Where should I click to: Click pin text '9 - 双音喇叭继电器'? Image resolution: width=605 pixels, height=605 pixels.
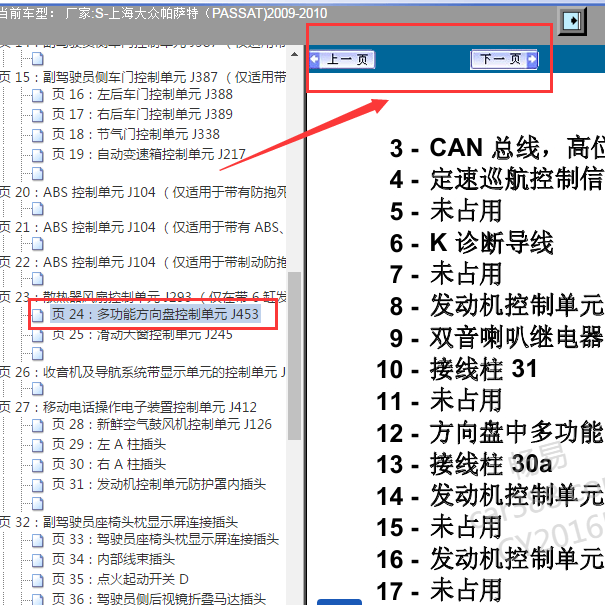tap(496, 338)
